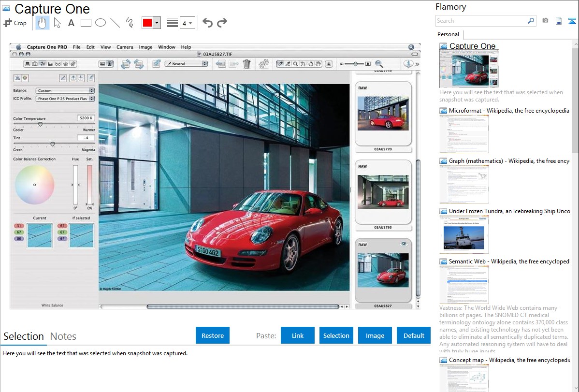Click the red annotation color swatch
Screen dimensions: 579x392
click(147, 23)
